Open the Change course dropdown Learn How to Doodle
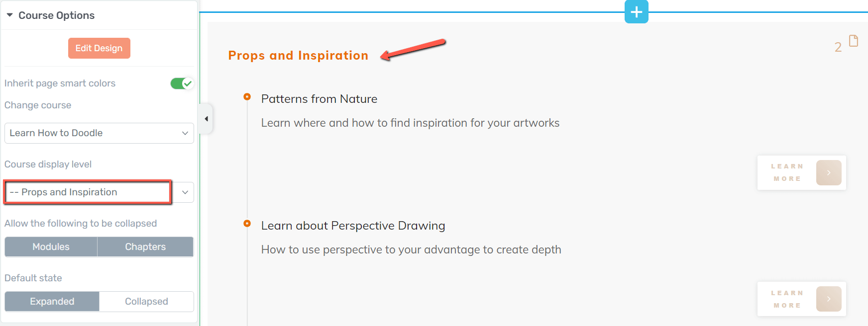The image size is (868, 326). [x=99, y=133]
